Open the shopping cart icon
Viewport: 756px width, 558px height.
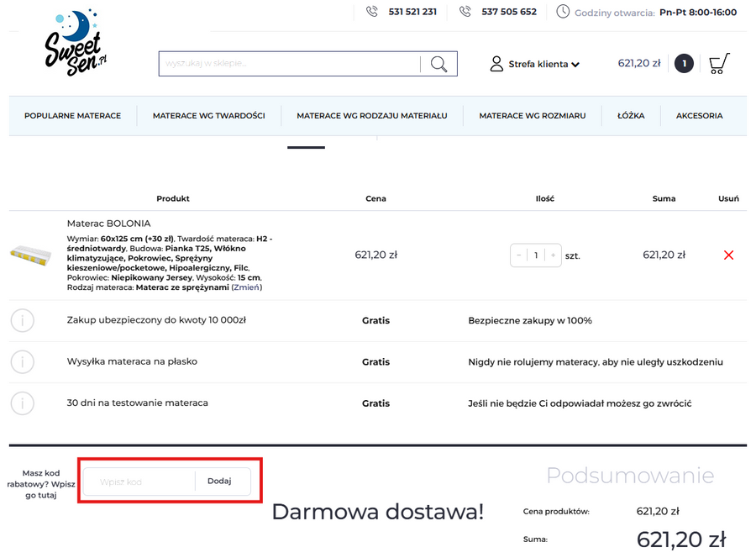click(719, 64)
